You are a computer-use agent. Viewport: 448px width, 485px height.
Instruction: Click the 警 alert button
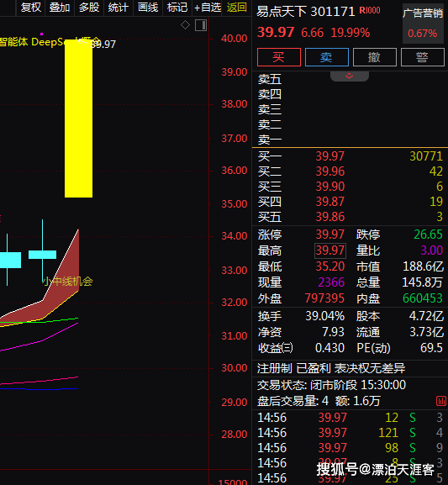point(423,57)
